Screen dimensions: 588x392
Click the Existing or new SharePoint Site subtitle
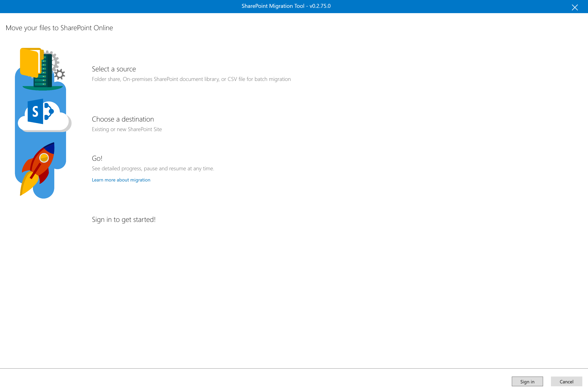(127, 129)
